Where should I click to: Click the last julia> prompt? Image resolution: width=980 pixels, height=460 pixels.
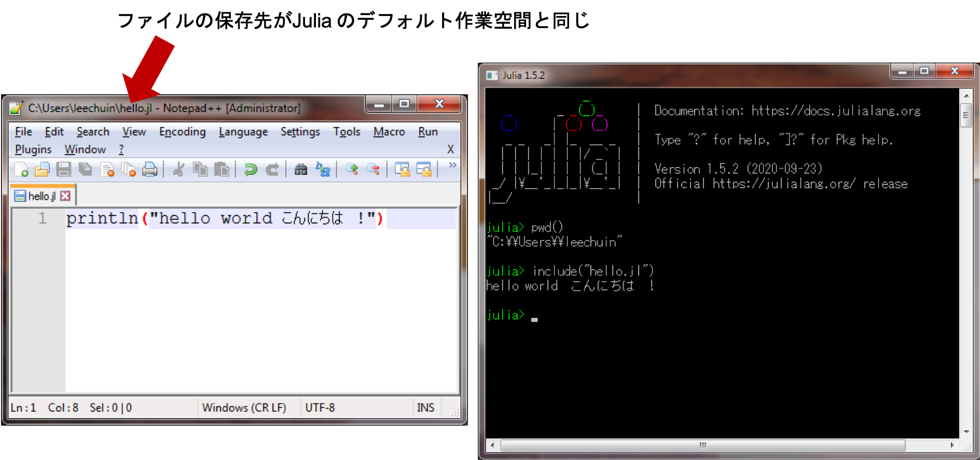click(505, 315)
